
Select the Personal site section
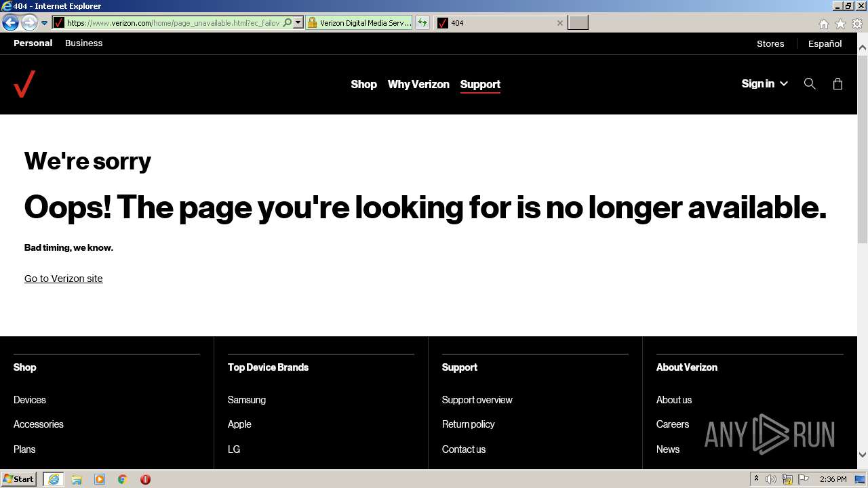pyautogui.click(x=33, y=43)
